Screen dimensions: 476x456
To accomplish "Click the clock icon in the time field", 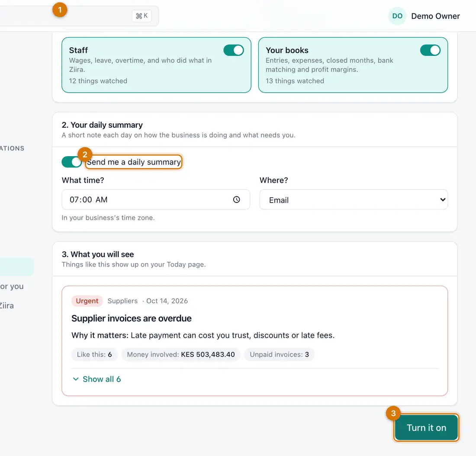I will click(236, 199).
